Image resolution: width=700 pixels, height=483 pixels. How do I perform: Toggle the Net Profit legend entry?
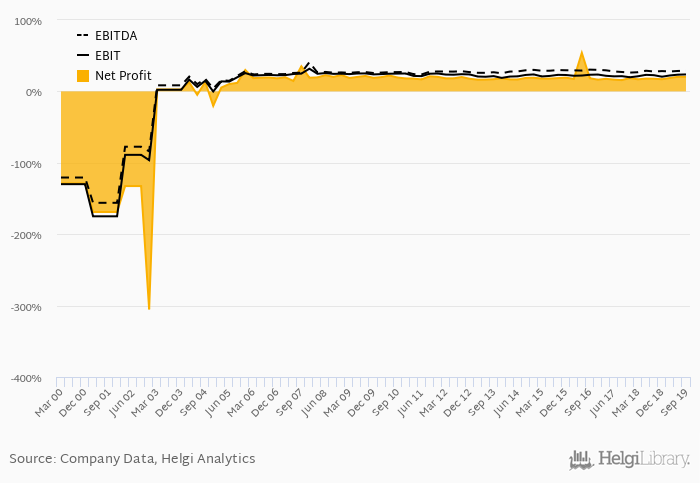(122, 76)
